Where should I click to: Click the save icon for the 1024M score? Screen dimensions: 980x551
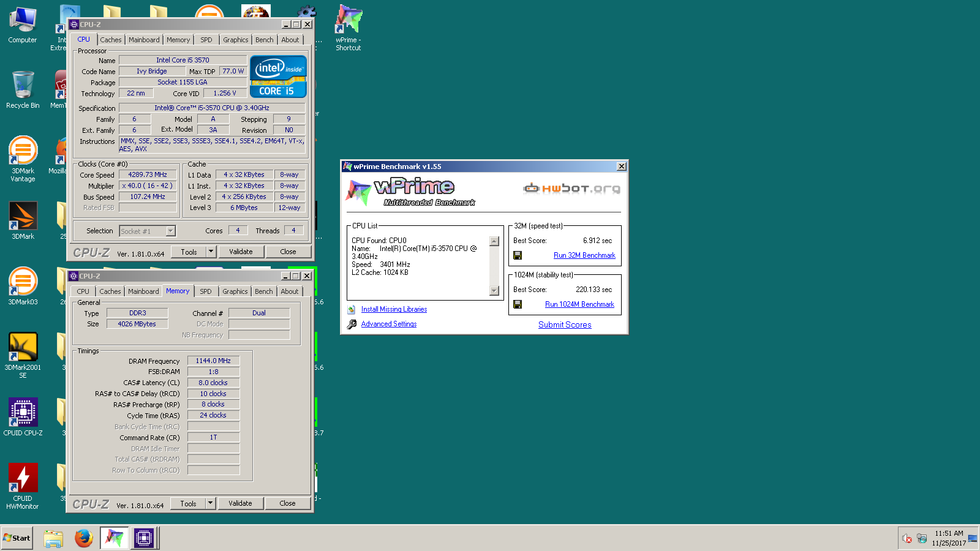click(518, 304)
